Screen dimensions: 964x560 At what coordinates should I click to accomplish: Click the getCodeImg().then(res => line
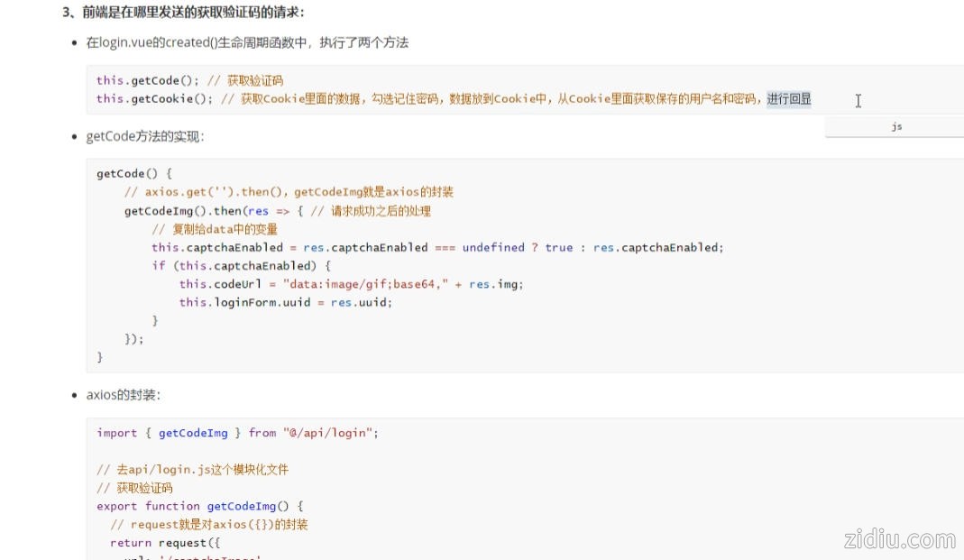[277, 211]
